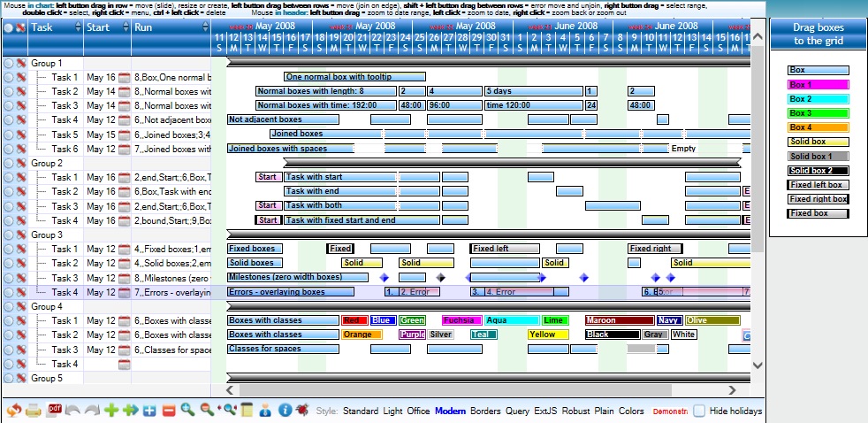Click the delete icon in the Group 5 row
868x423 pixels.
(x=21, y=378)
